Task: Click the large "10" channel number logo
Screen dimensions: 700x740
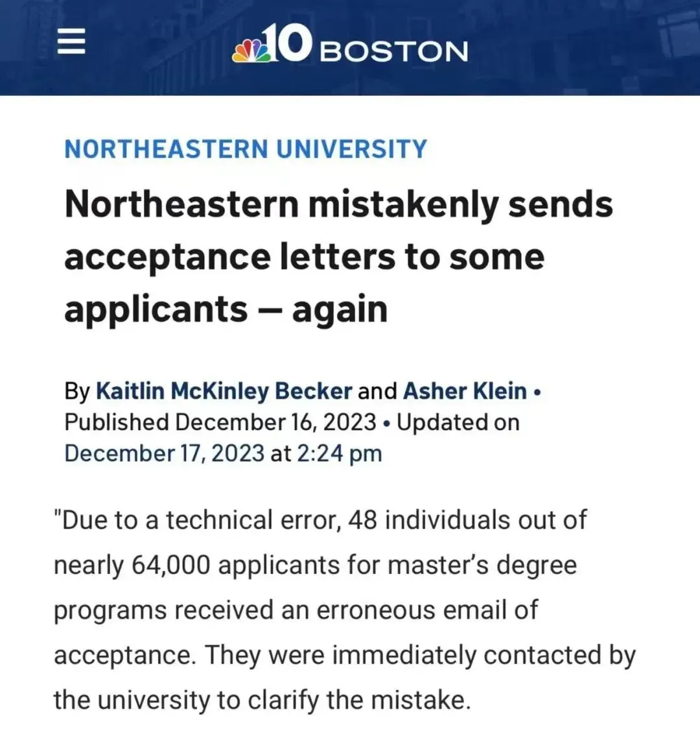Action: (288, 43)
